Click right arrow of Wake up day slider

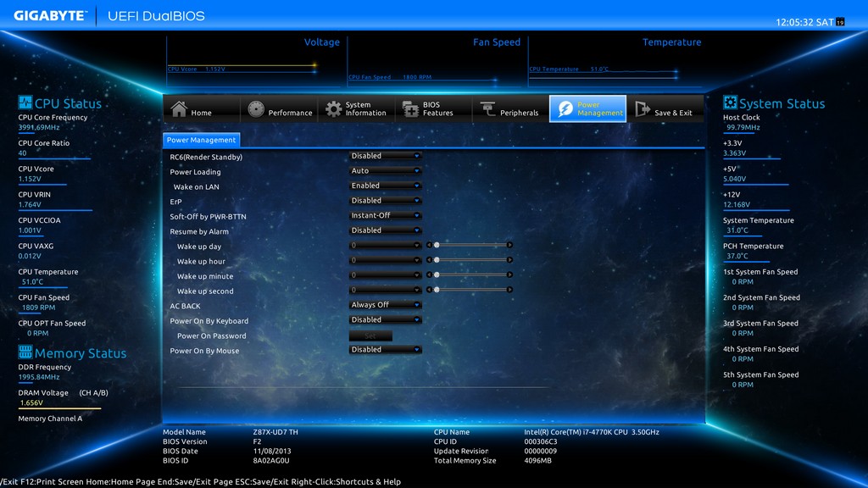coord(509,245)
